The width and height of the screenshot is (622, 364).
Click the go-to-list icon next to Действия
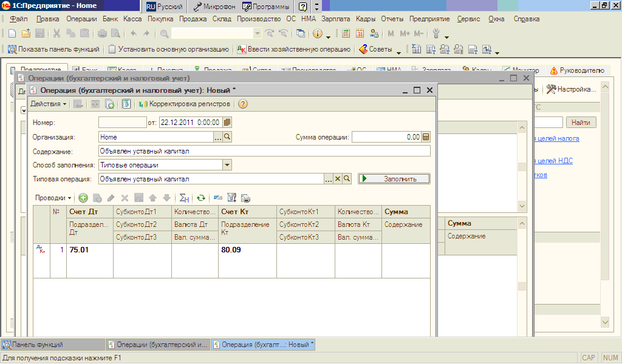point(78,104)
